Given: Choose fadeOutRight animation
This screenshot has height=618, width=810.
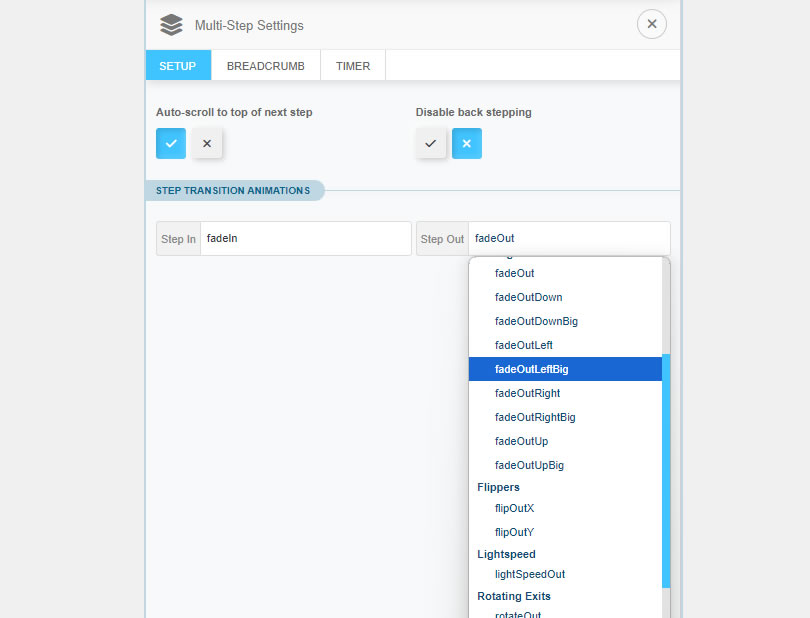Looking at the screenshot, I should [565, 393].
